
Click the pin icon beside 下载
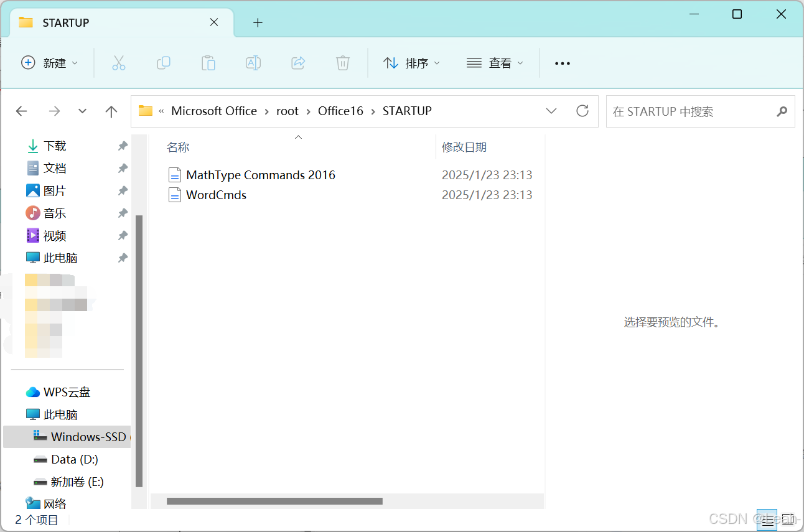coord(123,146)
